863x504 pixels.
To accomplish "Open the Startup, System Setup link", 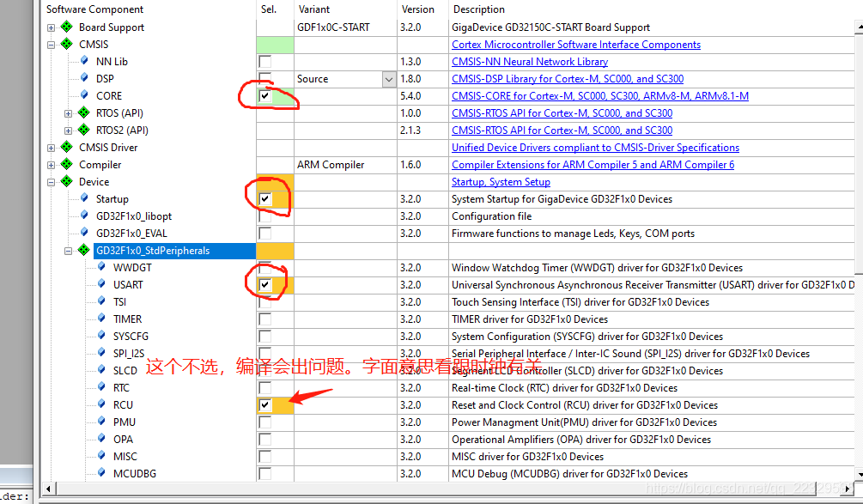I will coord(501,181).
